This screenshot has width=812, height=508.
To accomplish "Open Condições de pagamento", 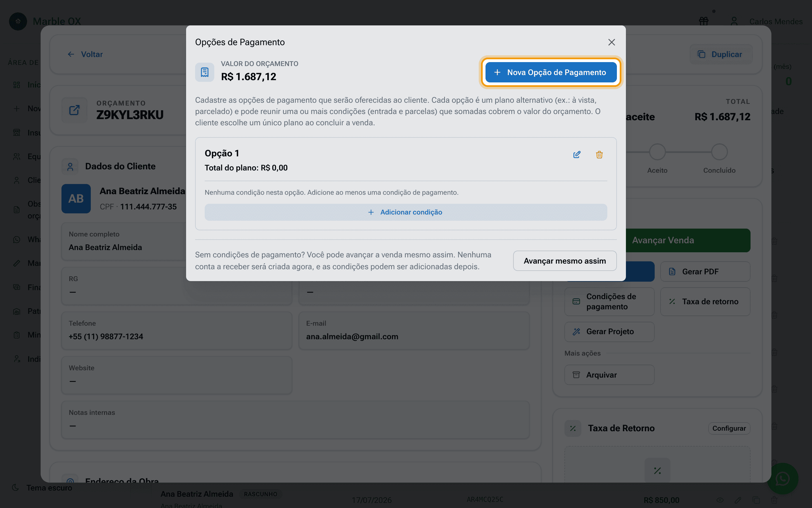I will tap(609, 301).
